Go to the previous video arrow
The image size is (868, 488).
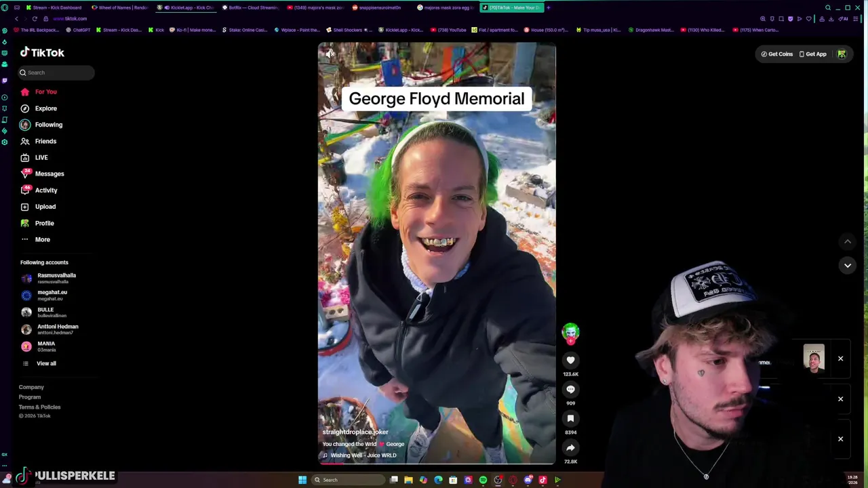[x=848, y=241]
